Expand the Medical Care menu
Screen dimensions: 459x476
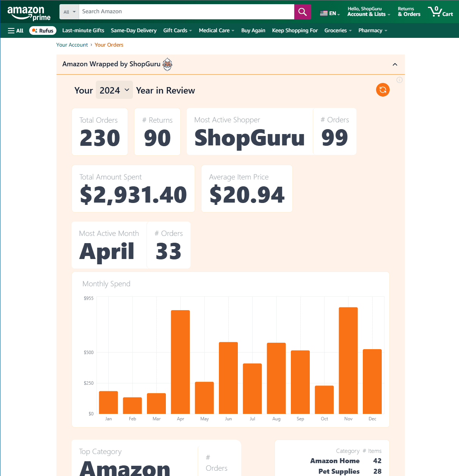coord(217,31)
